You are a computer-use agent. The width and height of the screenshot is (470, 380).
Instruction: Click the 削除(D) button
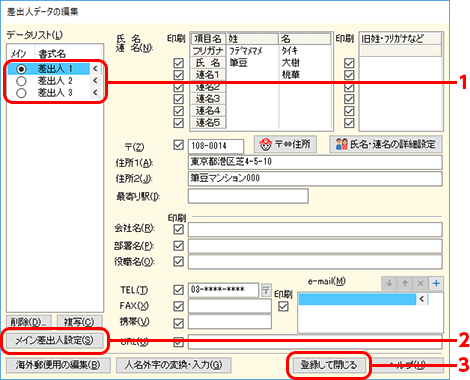(x=29, y=322)
